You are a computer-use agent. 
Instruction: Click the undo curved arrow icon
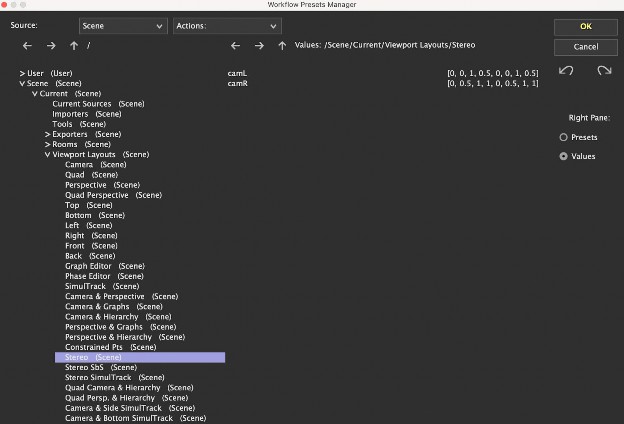(566, 71)
